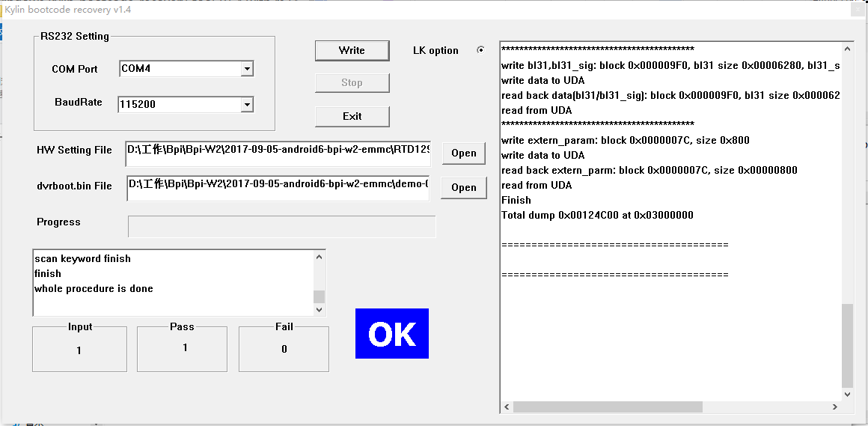Click the output log's right scroll arrow

[834, 407]
